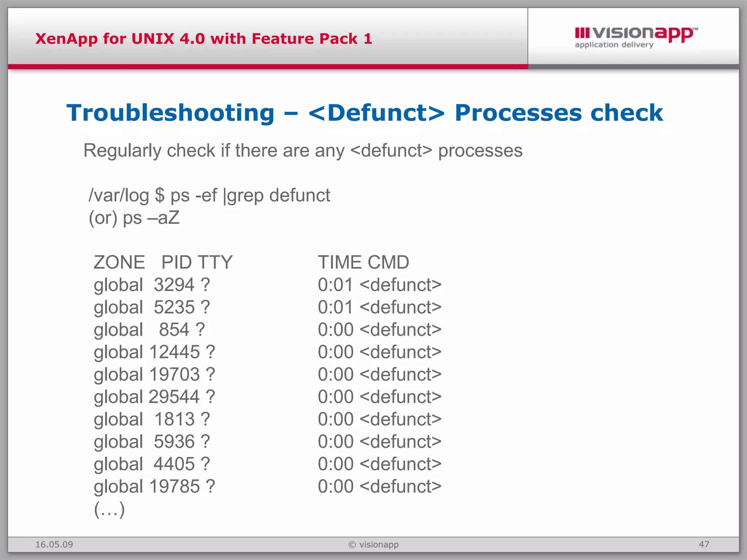
Task: Click the text '(or) ps –aZ'
Action: (x=134, y=218)
